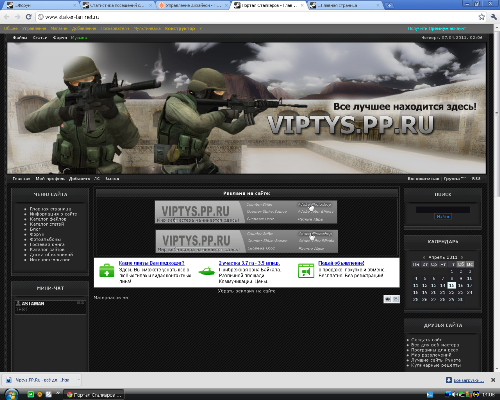This screenshot has width=500, height=400.
Task: Click the Найти search button
Action: click(x=443, y=217)
